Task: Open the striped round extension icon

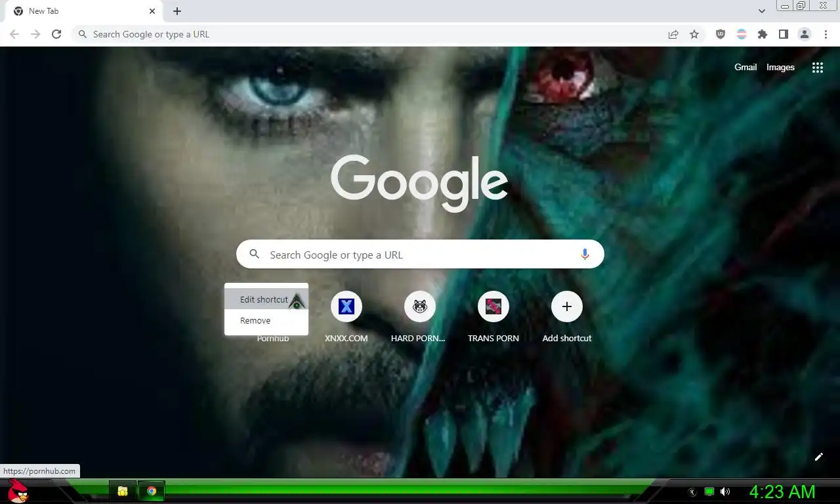Action: [x=742, y=34]
